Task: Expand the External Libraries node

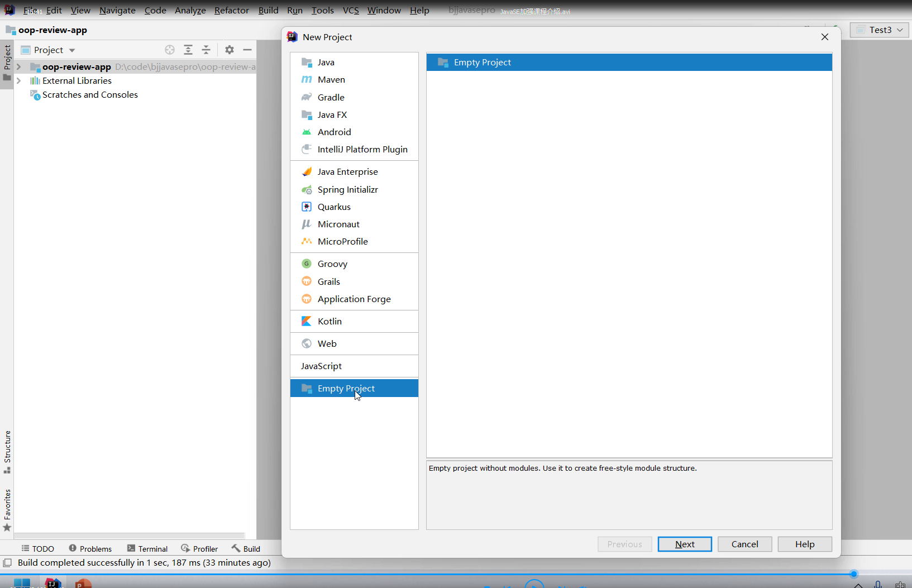Action: click(18, 80)
